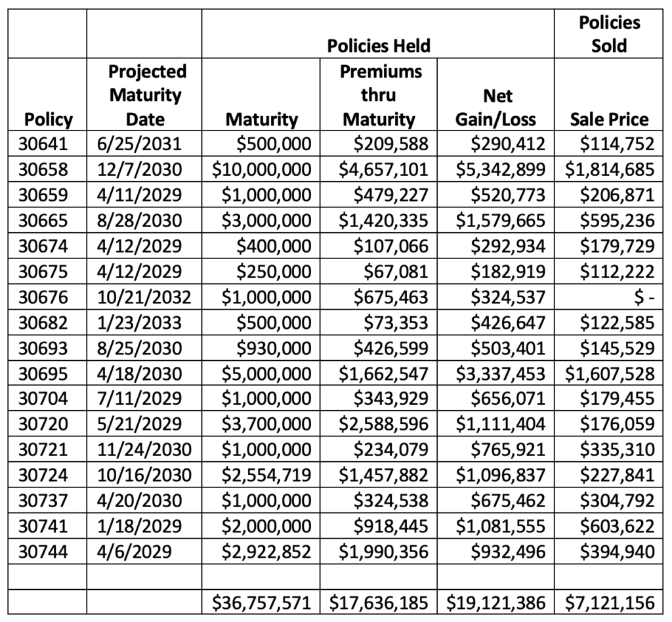Select the $10,000,000 maturity cell

coord(261,169)
